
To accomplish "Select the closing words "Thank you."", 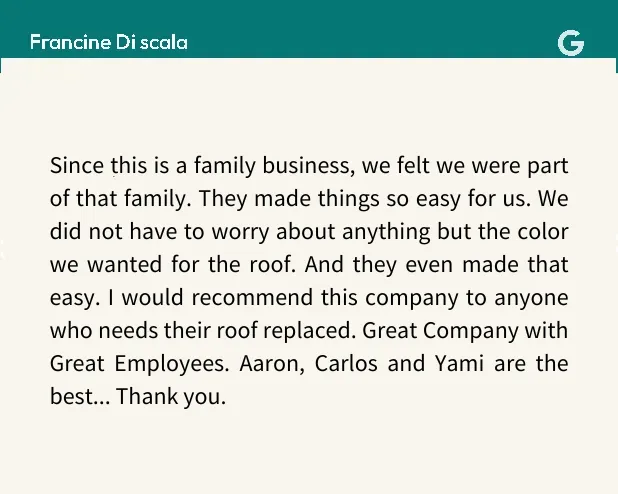I will click(171, 397).
